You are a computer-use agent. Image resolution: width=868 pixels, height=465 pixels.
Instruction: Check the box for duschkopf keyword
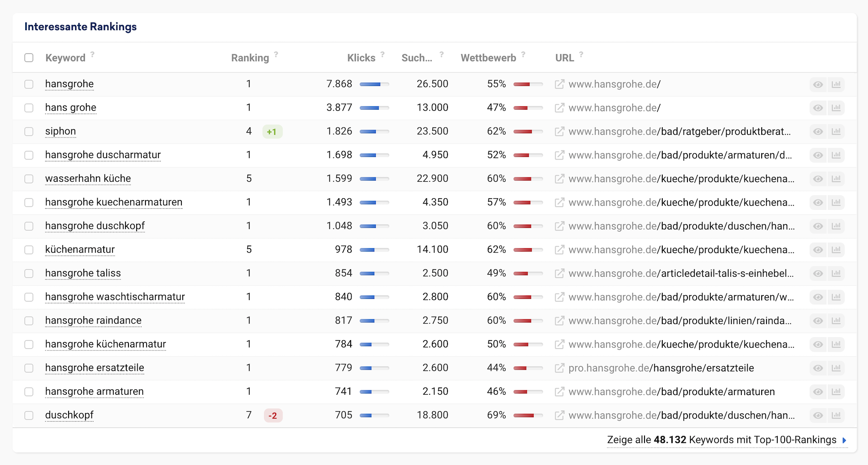pyautogui.click(x=29, y=415)
